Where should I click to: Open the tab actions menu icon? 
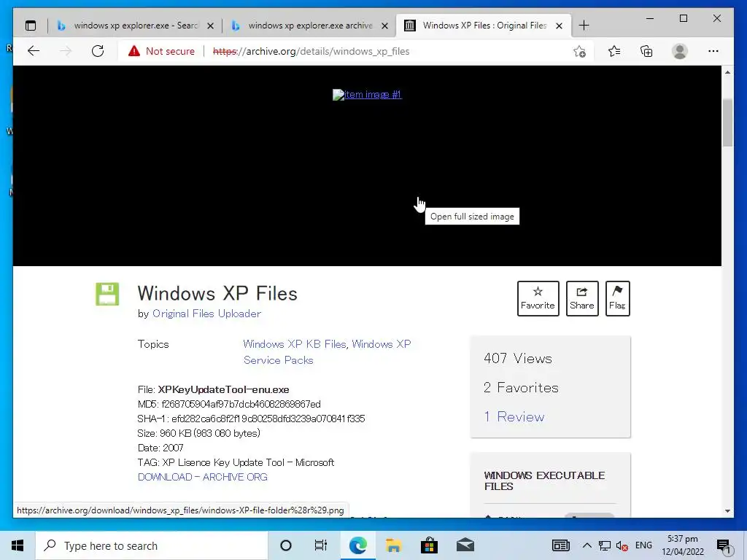pos(31,26)
